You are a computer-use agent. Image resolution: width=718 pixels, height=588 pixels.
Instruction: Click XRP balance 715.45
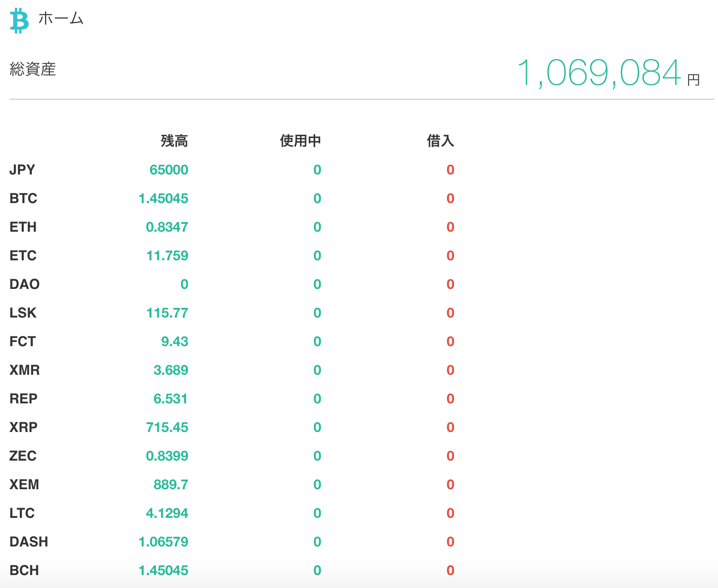pos(167,427)
